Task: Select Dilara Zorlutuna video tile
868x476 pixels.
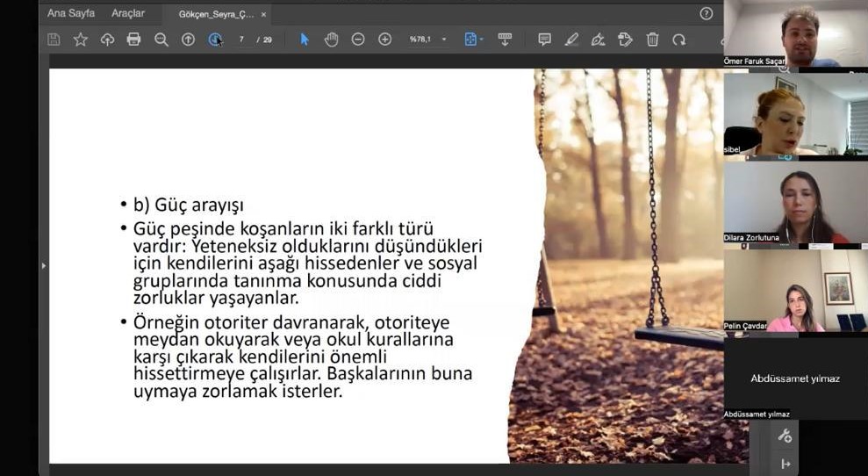Action: 795,202
